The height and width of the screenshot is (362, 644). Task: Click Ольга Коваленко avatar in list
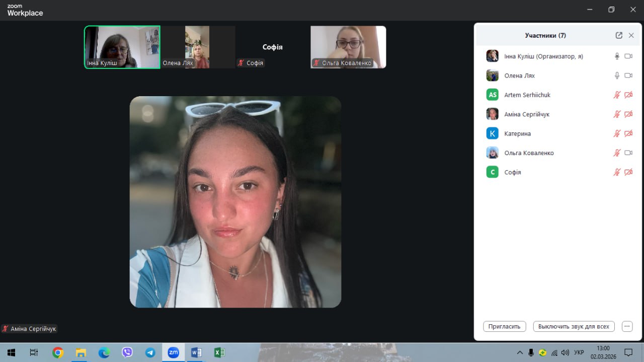coord(493,153)
